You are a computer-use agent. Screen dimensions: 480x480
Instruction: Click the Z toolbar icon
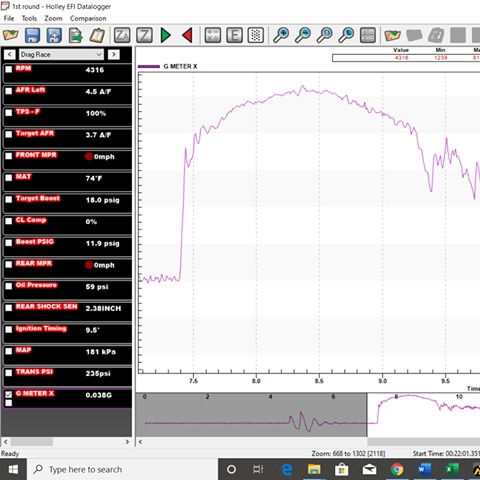tap(144, 35)
